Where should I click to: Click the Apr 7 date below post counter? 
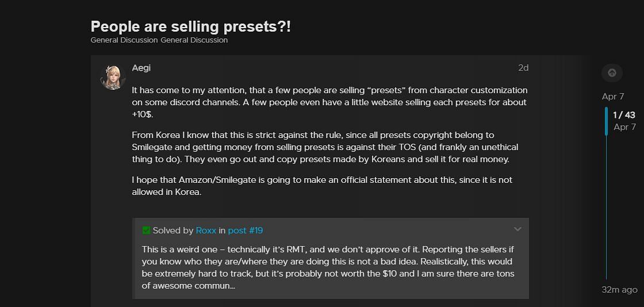624,127
